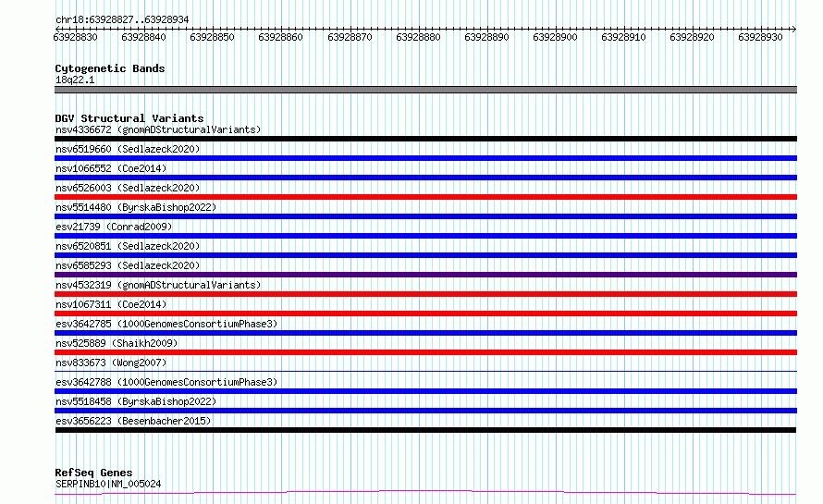Select the 63928890 ruler position label

[x=486, y=37]
